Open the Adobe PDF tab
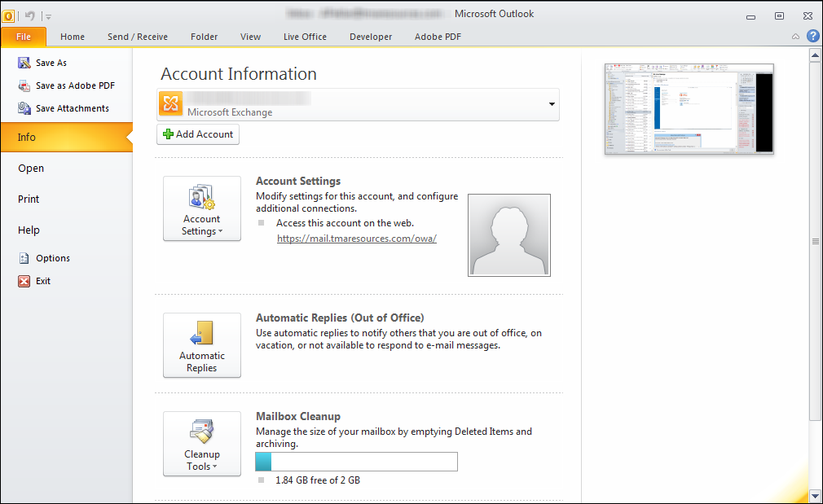823x504 pixels. coord(438,37)
